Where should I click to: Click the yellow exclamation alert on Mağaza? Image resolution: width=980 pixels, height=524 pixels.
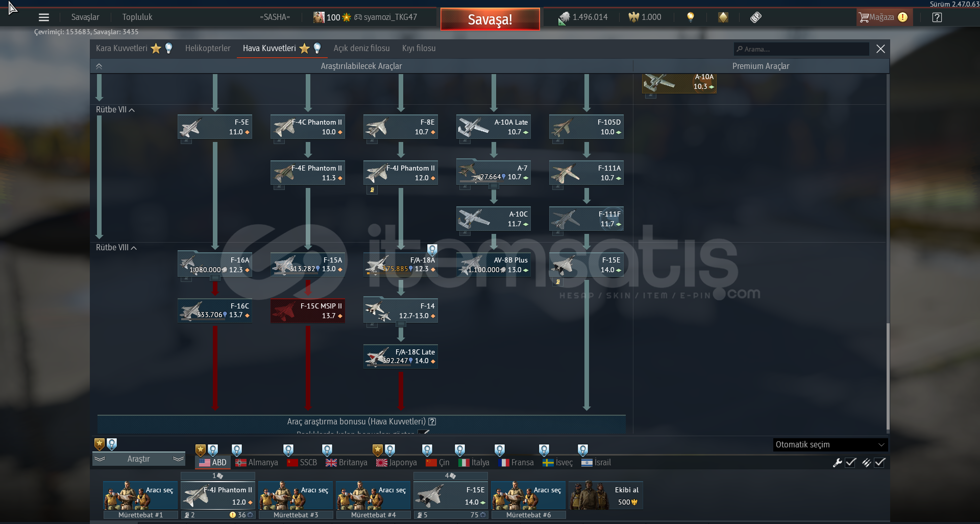(902, 17)
